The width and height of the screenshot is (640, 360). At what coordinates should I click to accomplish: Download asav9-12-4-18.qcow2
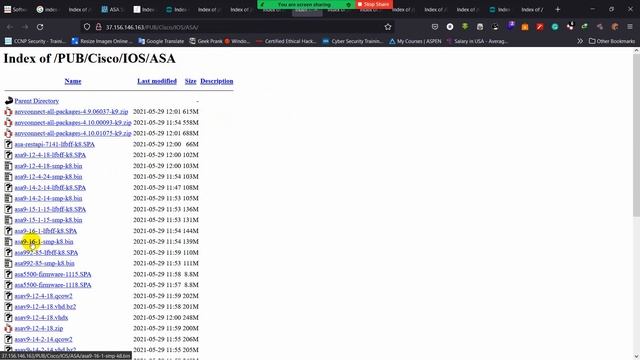click(x=43, y=296)
